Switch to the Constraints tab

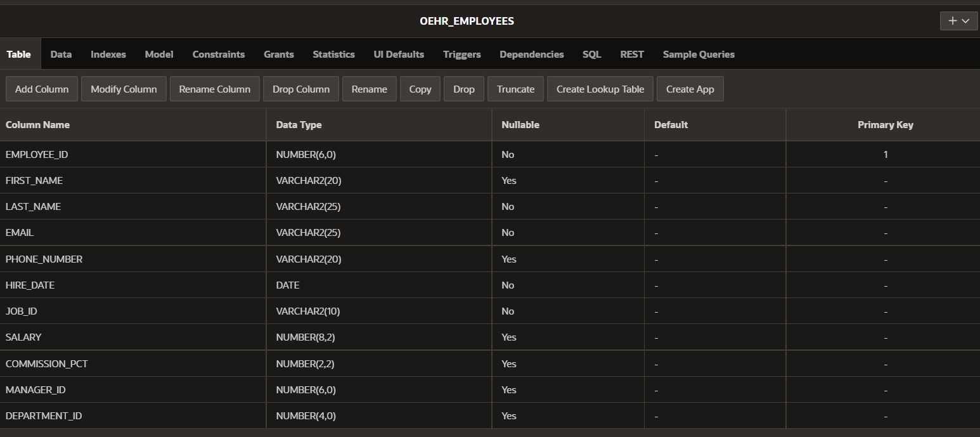tap(218, 54)
